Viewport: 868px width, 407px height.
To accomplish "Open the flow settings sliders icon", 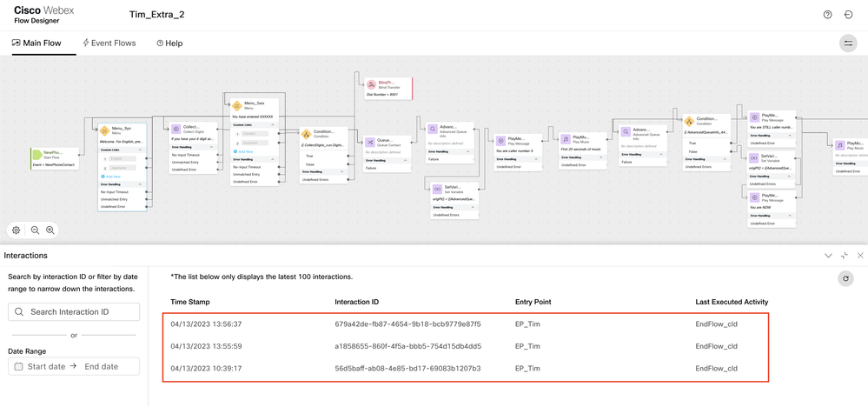I will [848, 43].
